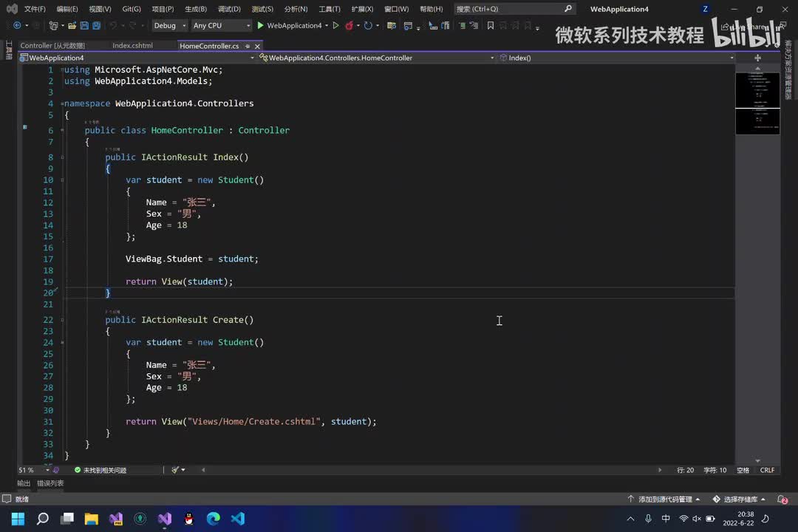Open the Index() member navigation dropdown

tap(616, 58)
